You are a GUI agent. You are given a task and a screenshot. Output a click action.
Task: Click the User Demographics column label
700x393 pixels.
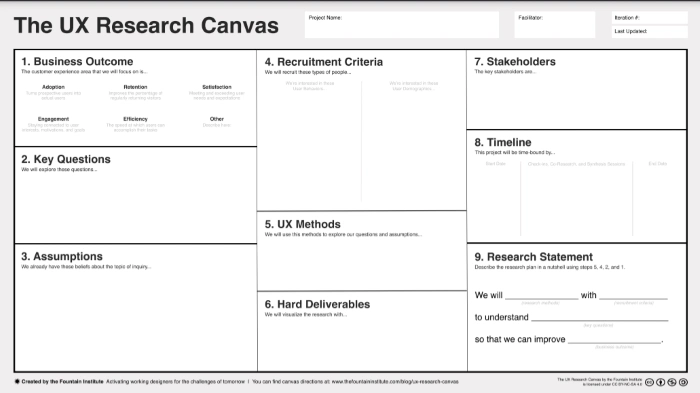tap(413, 86)
